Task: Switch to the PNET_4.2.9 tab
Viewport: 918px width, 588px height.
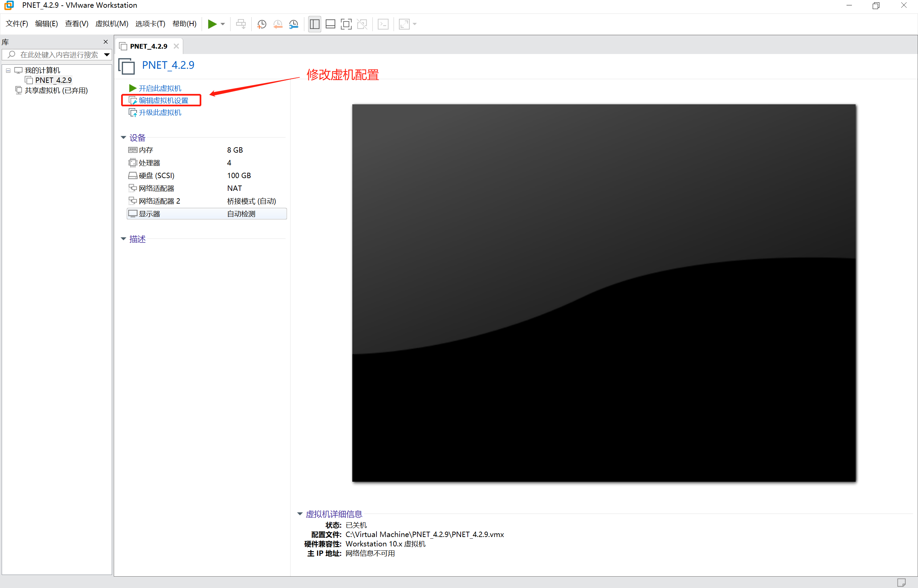Action: 149,46
